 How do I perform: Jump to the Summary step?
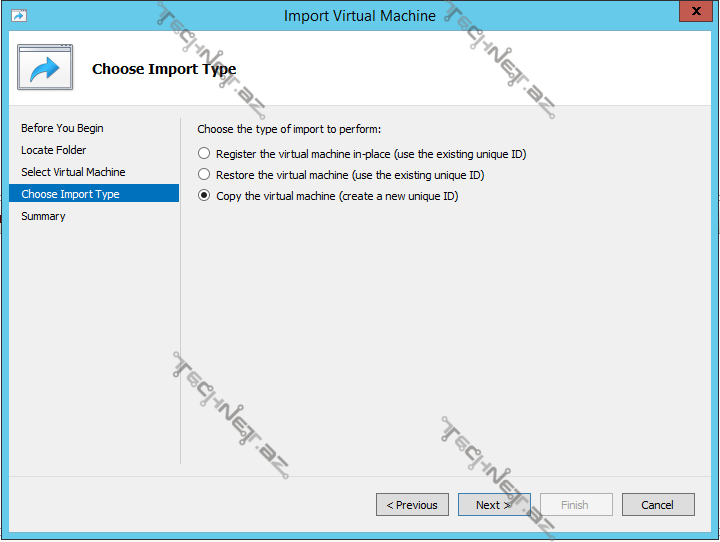tap(43, 216)
